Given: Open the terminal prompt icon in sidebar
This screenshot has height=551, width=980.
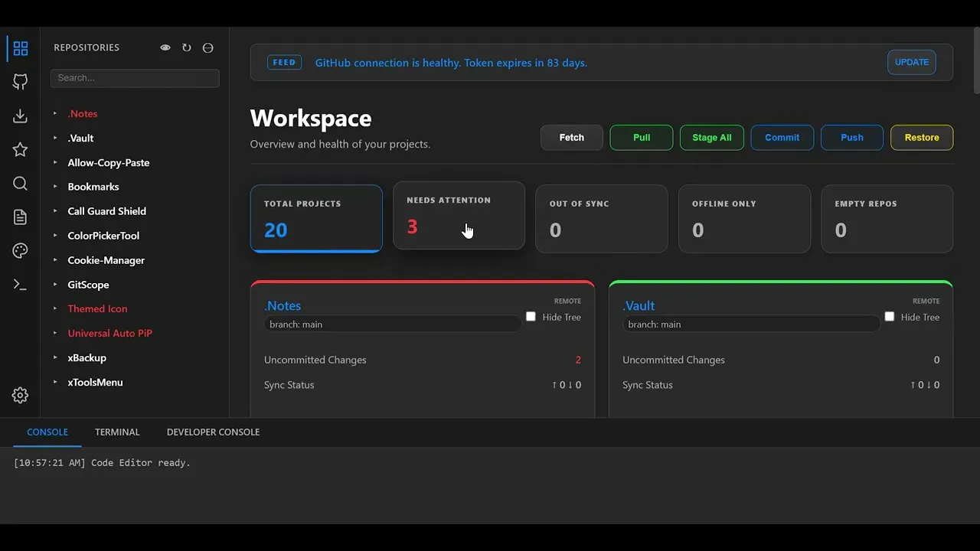Looking at the screenshot, I should click(x=21, y=285).
